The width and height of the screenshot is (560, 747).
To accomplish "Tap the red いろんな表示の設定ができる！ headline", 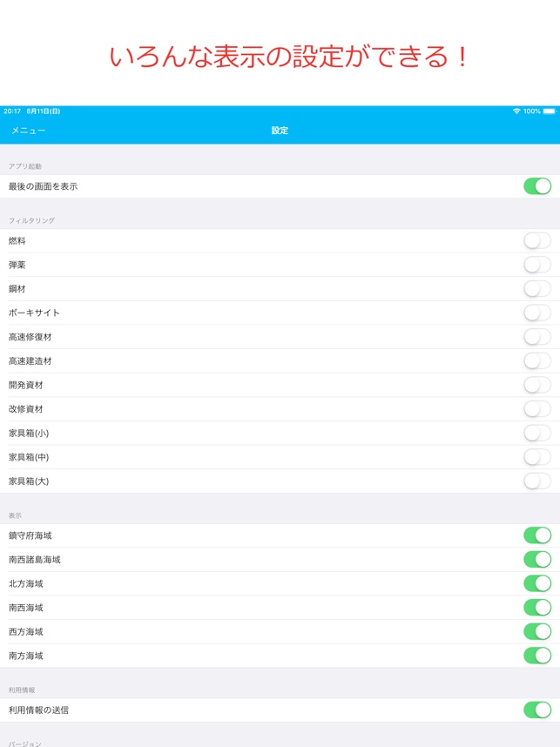I will click(288, 57).
